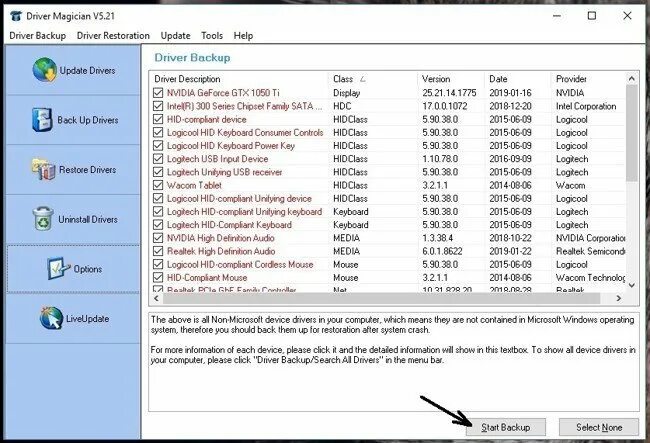Open the Driver Backup menu
Screen dimensions: 650x443
pos(37,36)
